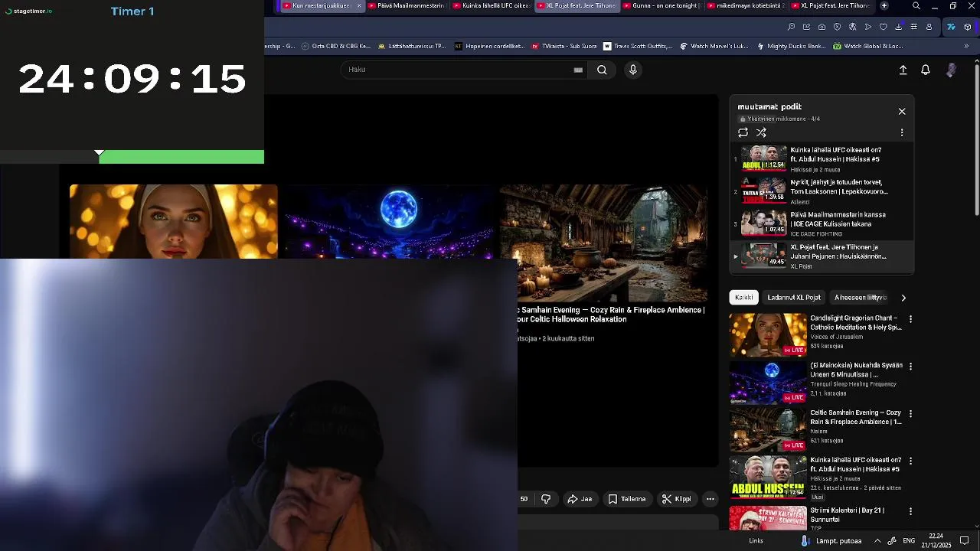Screen dimensions: 980x551
Task: Show hidden system tray icons chevron
Action: click(877, 541)
